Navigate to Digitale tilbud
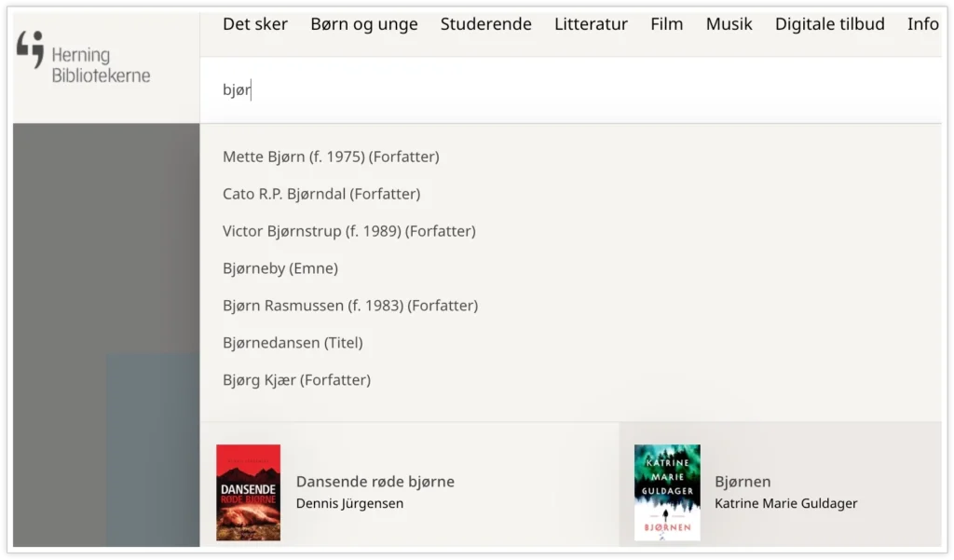This screenshot has height=560, width=954. point(830,24)
